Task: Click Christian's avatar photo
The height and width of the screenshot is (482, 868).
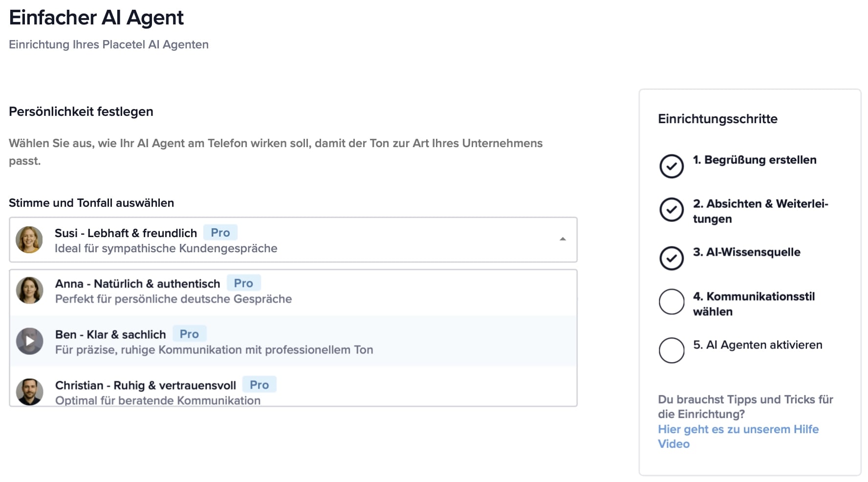Action: [x=30, y=392]
